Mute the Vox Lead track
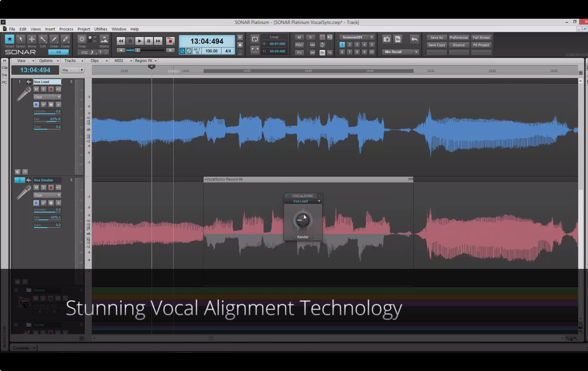This screenshot has height=371, width=588. tap(36, 89)
